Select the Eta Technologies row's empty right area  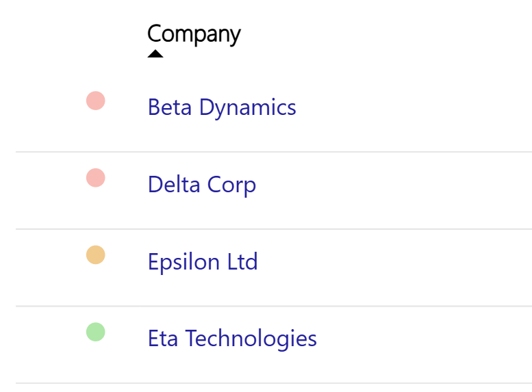425,339
